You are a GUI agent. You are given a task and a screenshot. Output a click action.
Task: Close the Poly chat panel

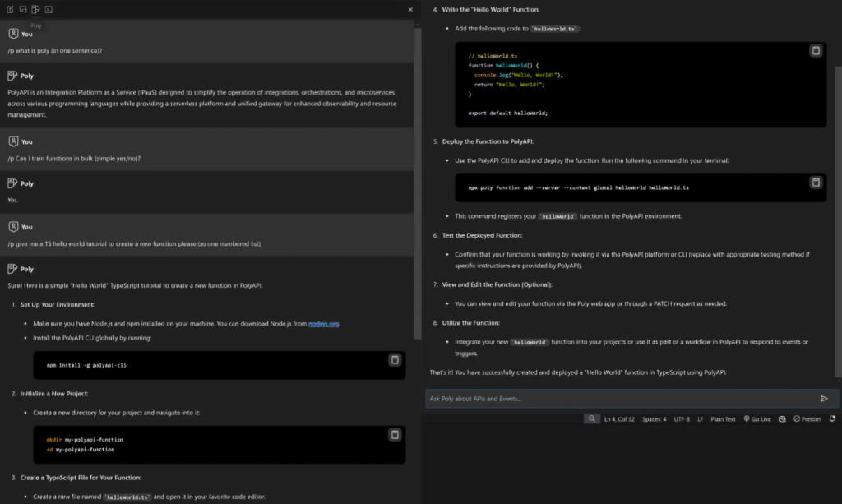(410, 9)
